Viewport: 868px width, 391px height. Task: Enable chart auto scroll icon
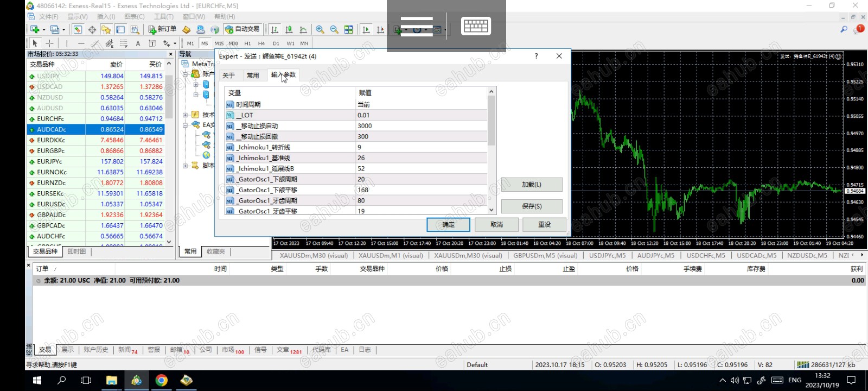366,29
